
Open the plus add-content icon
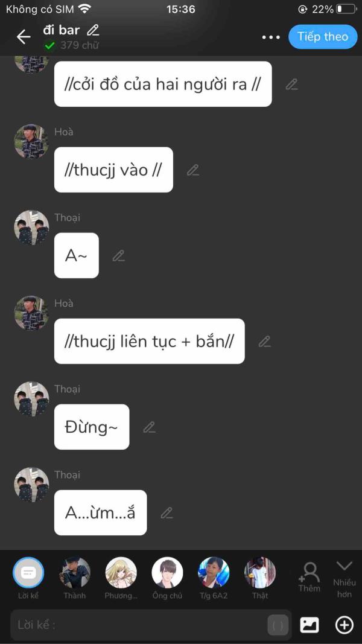coord(345,625)
